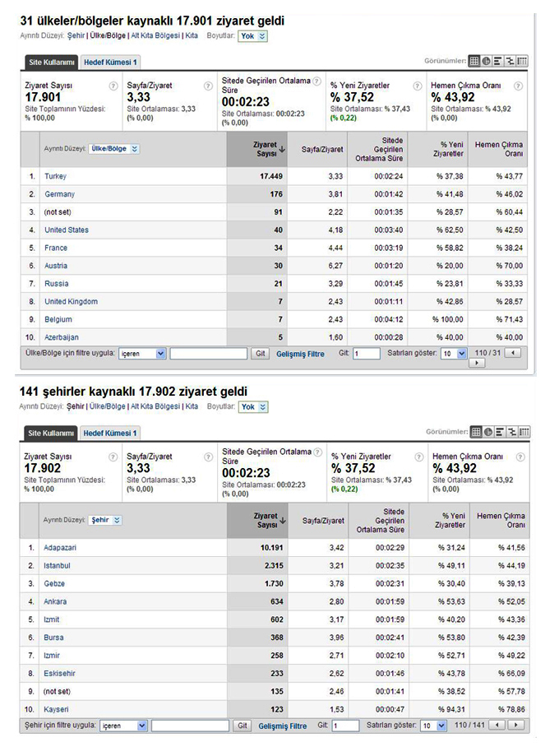Open the Adapazari city row link
Image resolution: width=559 pixels, height=756 pixels.
(60, 548)
